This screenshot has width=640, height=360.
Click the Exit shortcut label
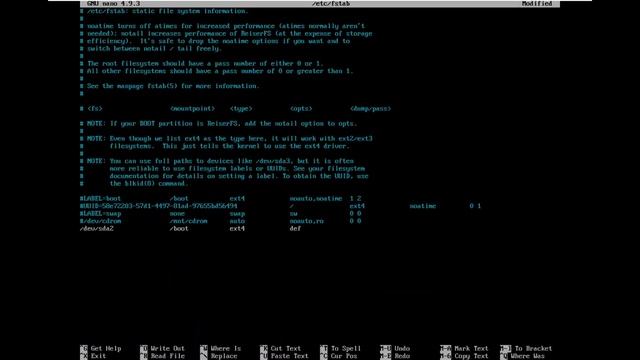point(98,356)
